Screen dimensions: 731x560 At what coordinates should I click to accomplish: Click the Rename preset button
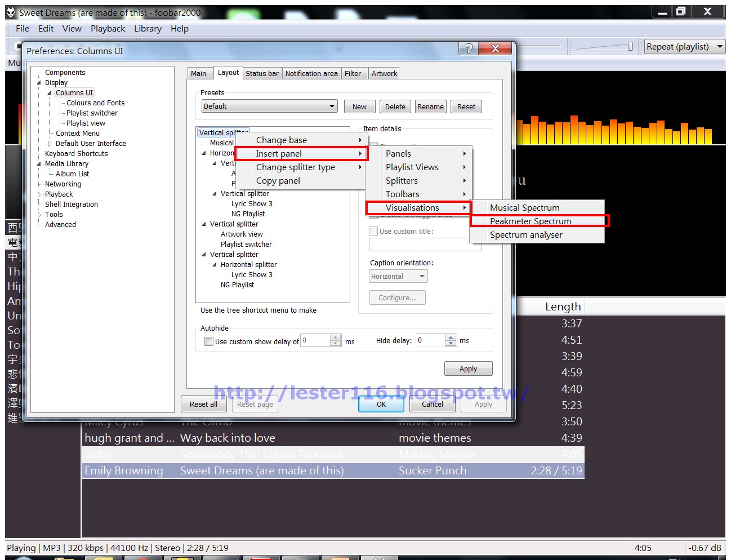pos(431,107)
